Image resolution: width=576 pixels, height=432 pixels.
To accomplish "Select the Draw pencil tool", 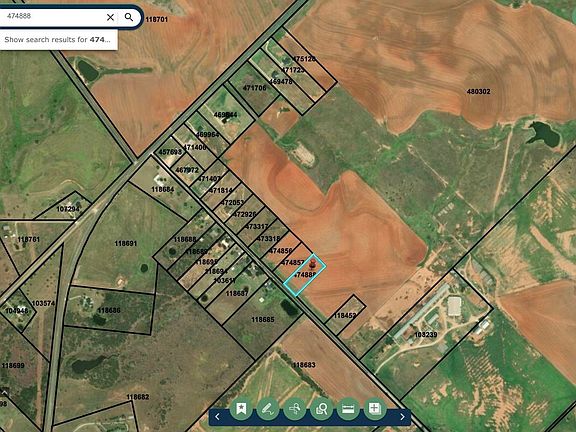I will 268,408.
